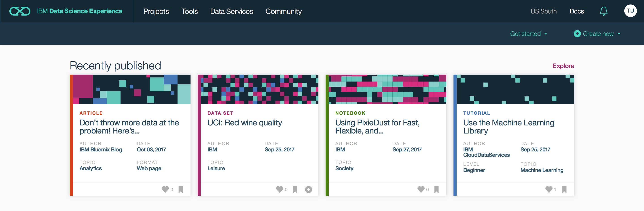Click the Machine Learning tutorial banner image

[515, 89]
